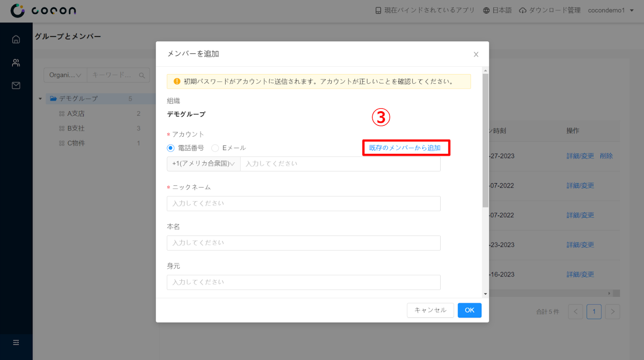Click the 本名 input field
This screenshot has width=644, height=360.
click(303, 243)
